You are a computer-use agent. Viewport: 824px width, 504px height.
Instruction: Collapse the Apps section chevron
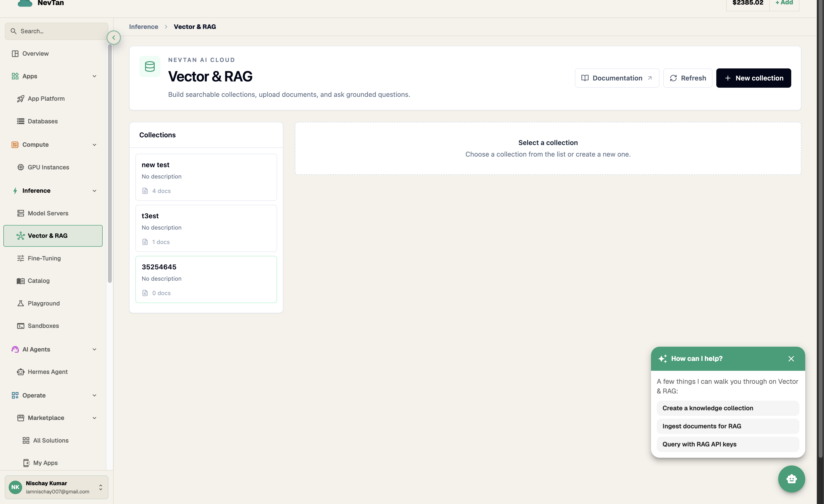(94, 76)
